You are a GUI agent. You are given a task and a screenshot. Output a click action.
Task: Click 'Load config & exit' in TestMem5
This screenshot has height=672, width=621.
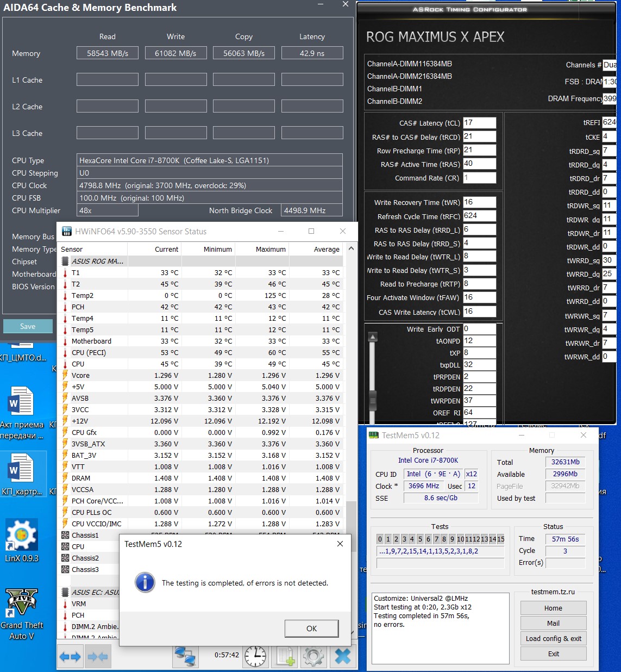pyautogui.click(x=553, y=638)
